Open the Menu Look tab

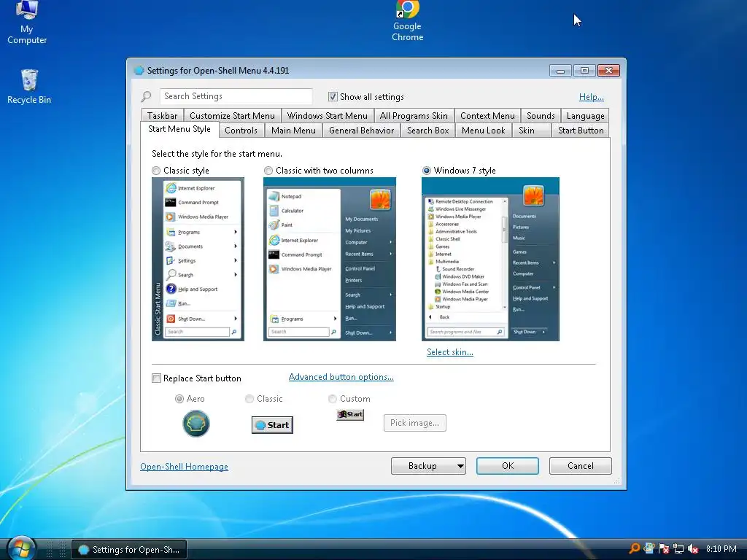tap(484, 131)
